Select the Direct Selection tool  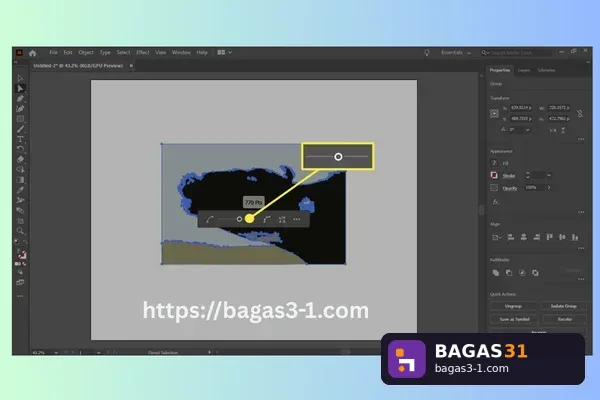[x=20, y=88]
